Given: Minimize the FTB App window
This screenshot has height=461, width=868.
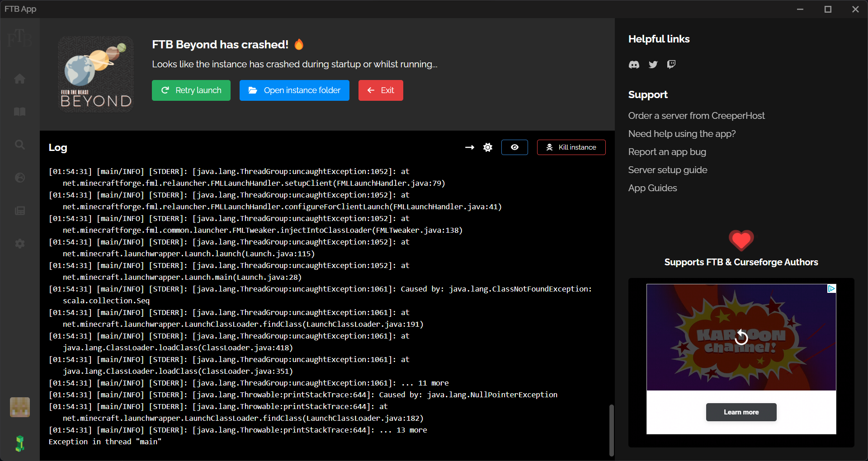Looking at the screenshot, I should click(x=800, y=9).
